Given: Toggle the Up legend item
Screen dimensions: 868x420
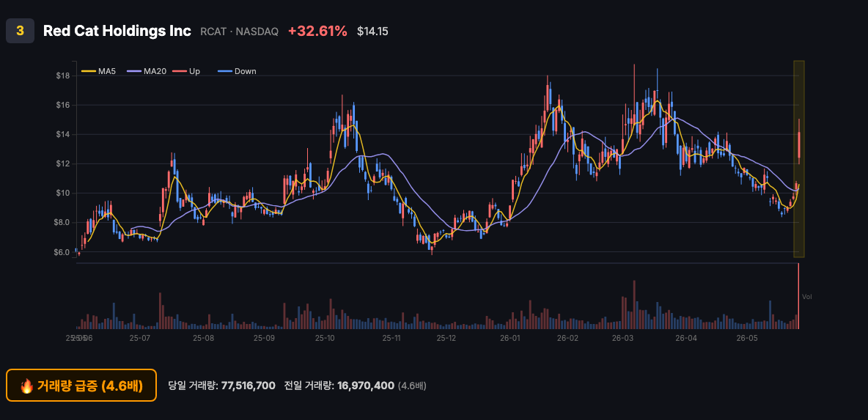Looking at the screenshot, I should pos(186,71).
